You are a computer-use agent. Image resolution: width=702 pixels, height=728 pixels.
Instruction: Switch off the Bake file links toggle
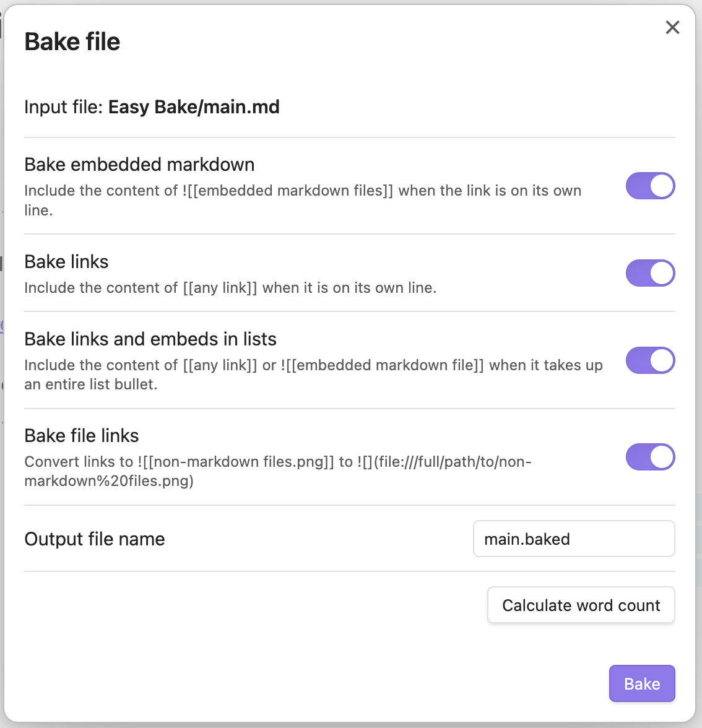tap(650, 457)
